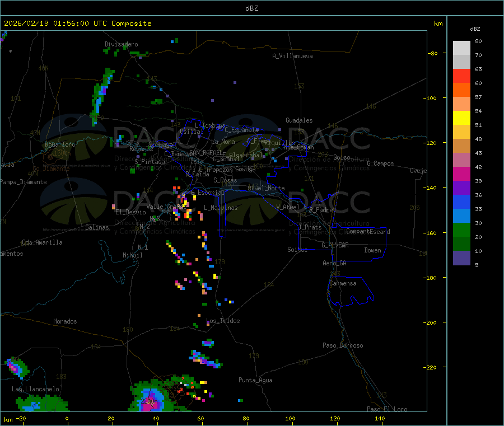The width and height of the screenshot is (504, 426).
Task: Click the '5' value on the color scale
Action: [477, 265]
